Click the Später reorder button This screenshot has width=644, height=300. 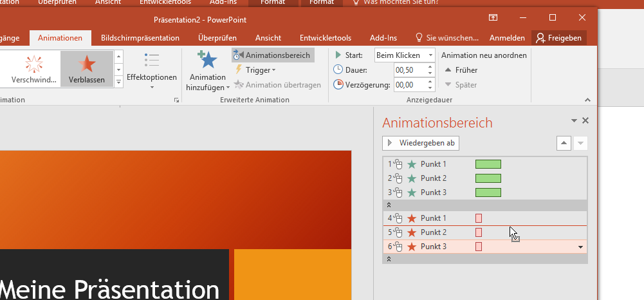pos(461,85)
